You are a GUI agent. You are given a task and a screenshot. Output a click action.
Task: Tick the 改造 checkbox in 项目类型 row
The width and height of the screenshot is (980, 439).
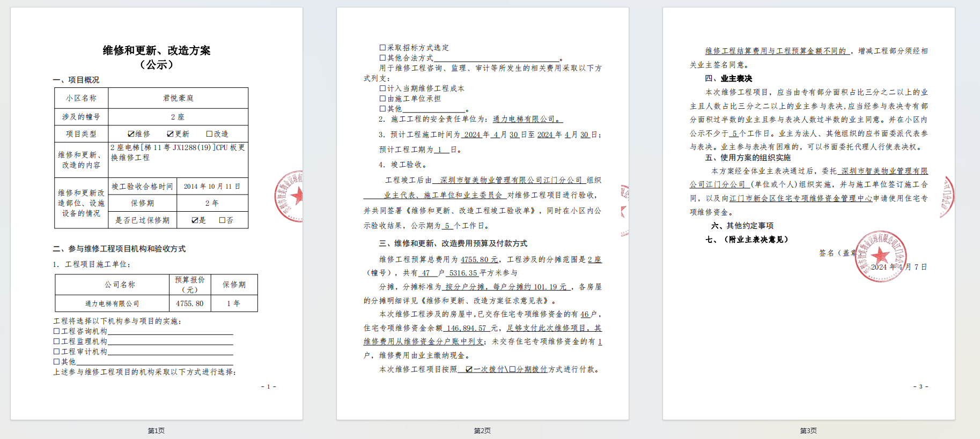[x=210, y=134]
